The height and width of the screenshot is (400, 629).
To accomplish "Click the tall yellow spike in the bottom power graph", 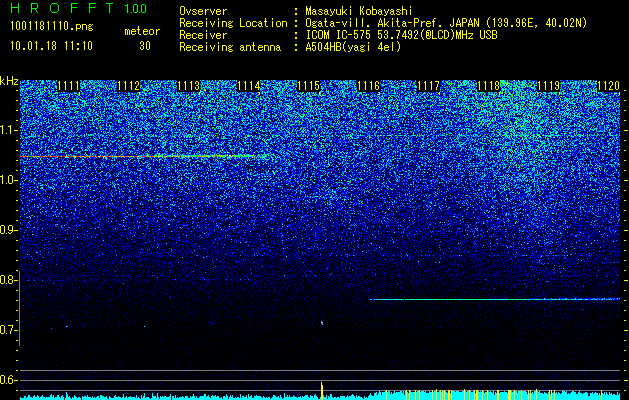I will pos(321,391).
